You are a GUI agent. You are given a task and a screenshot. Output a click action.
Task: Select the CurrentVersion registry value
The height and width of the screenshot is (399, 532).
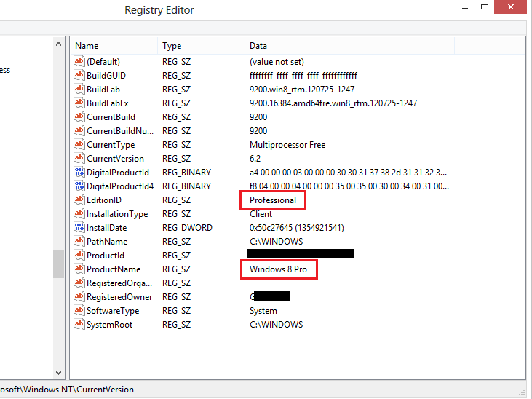tap(115, 159)
